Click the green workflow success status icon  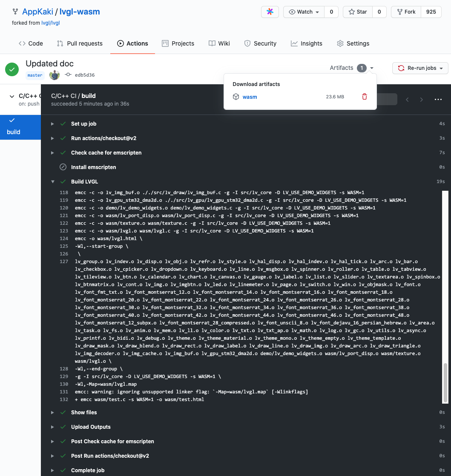(x=12, y=69)
